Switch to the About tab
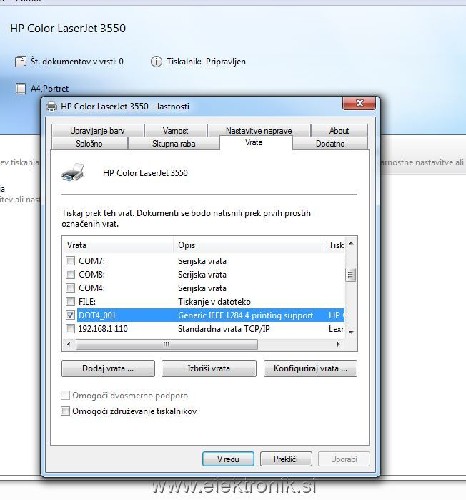The width and height of the screenshot is (466, 500). click(x=339, y=130)
